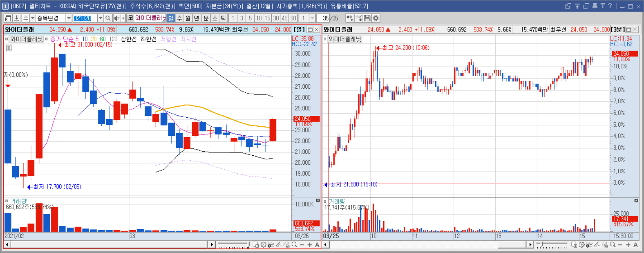Click the duplicate-window icon in the title bar
Viewport: 644px width, 253px height.
click(x=586, y=6)
